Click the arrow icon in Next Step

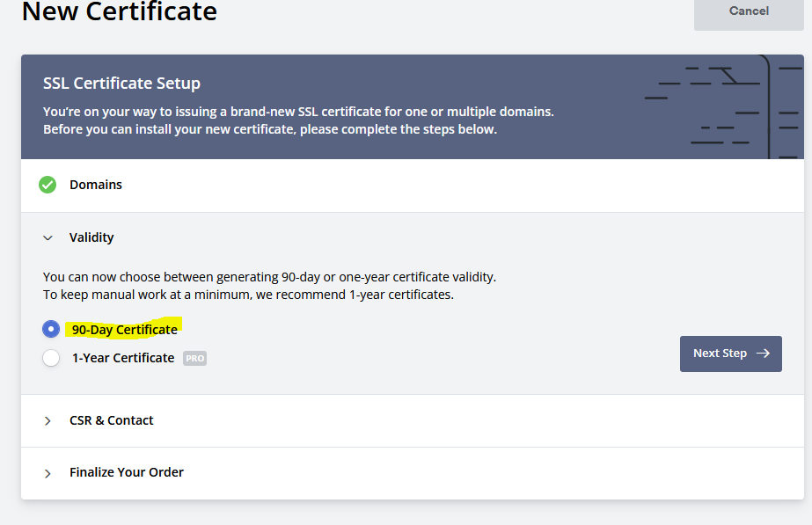coord(763,354)
